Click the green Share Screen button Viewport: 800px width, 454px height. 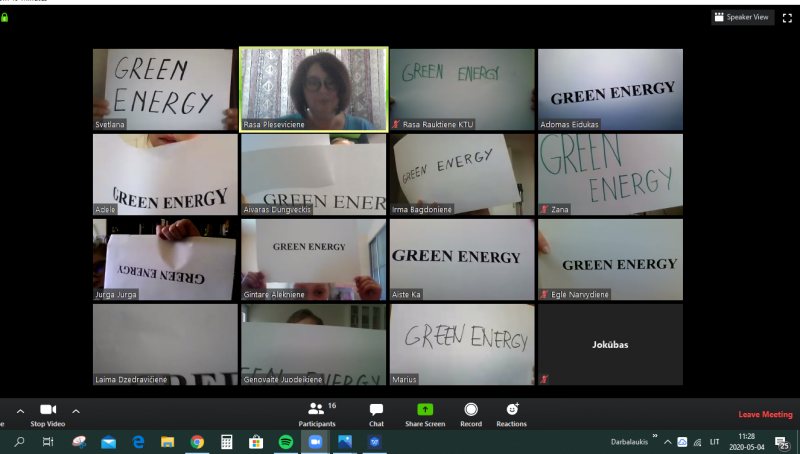coord(425,412)
